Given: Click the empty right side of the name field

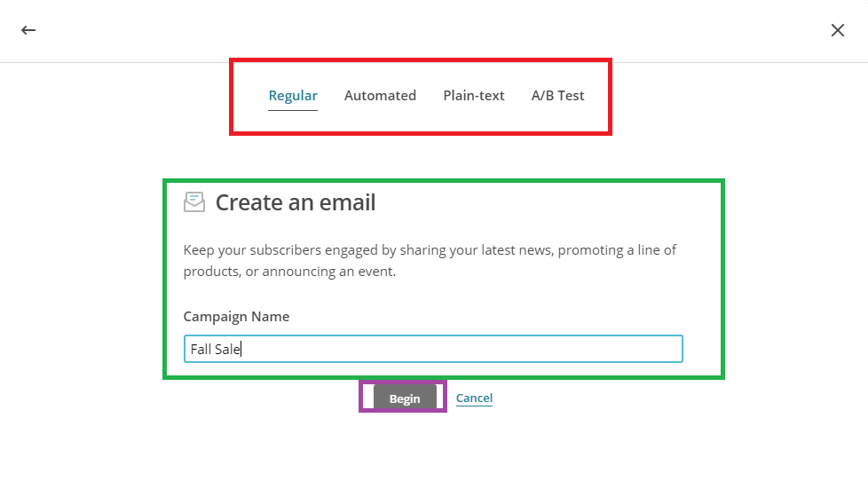Looking at the screenshot, I should point(577,349).
